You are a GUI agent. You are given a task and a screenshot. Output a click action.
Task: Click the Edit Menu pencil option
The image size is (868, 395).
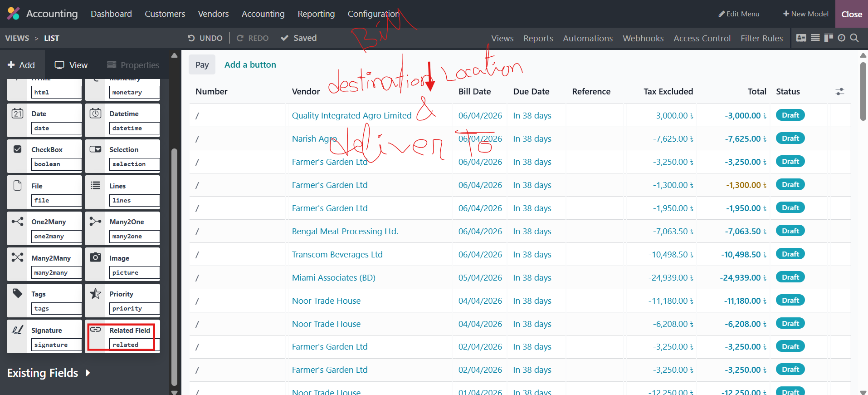(x=739, y=14)
